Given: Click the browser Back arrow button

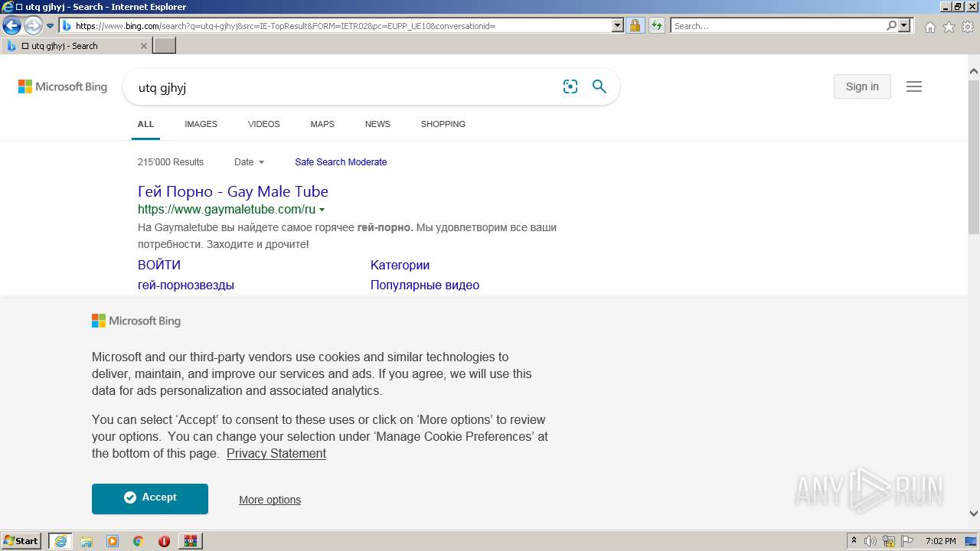Looking at the screenshot, I should 11,26.
